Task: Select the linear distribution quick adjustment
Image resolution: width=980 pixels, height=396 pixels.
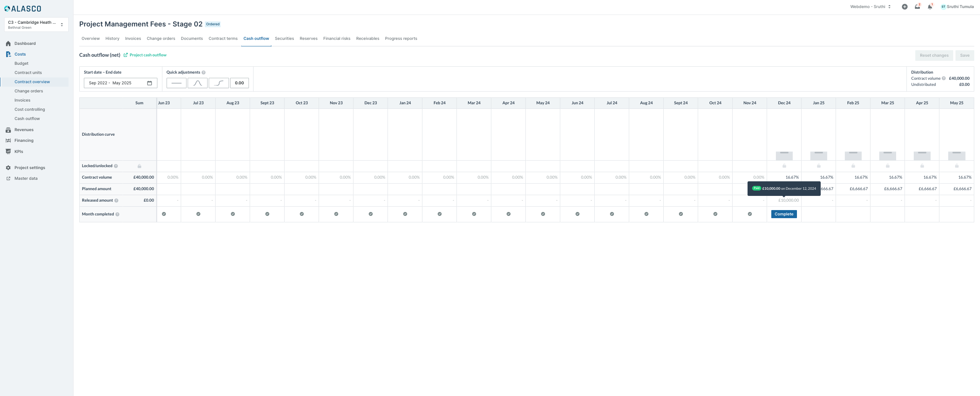Action: 176,83
